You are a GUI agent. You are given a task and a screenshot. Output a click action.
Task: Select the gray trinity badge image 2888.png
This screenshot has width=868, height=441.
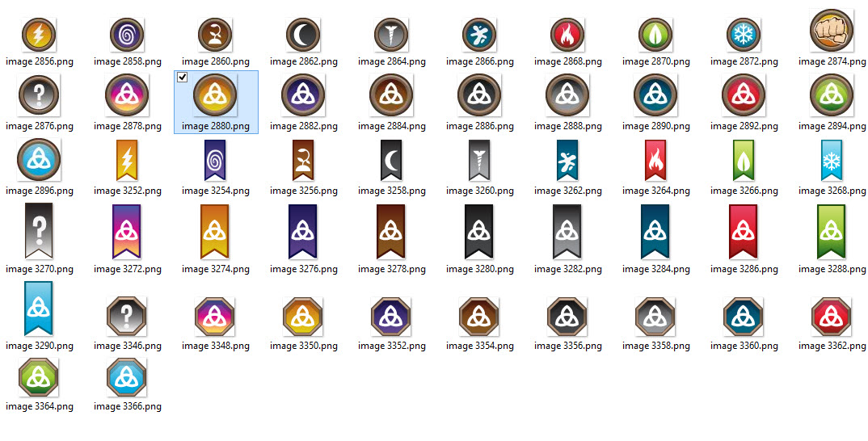tap(567, 95)
